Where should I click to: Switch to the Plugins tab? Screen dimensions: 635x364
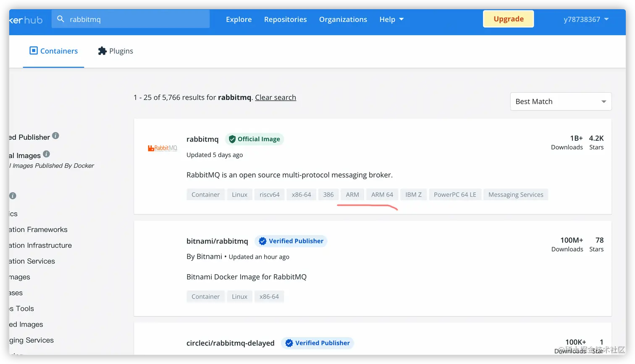(115, 51)
